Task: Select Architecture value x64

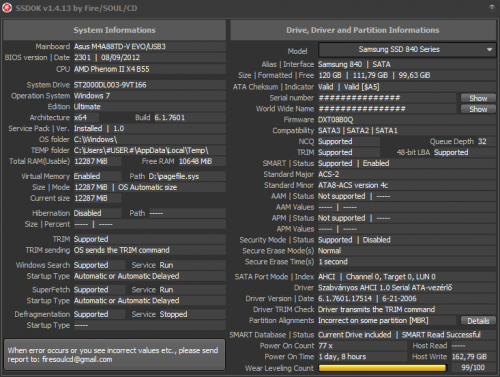Action: click(80, 117)
